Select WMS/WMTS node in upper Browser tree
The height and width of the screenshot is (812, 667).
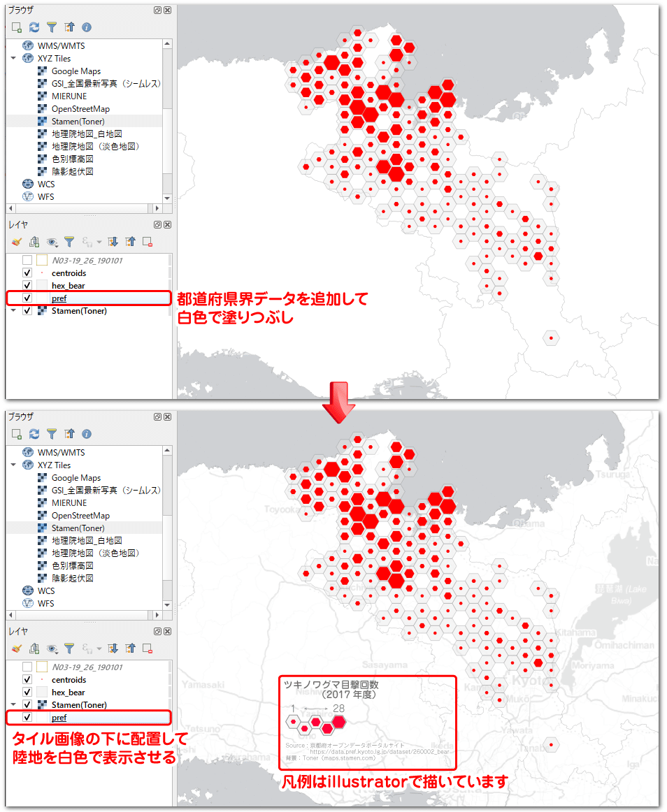tap(61, 45)
